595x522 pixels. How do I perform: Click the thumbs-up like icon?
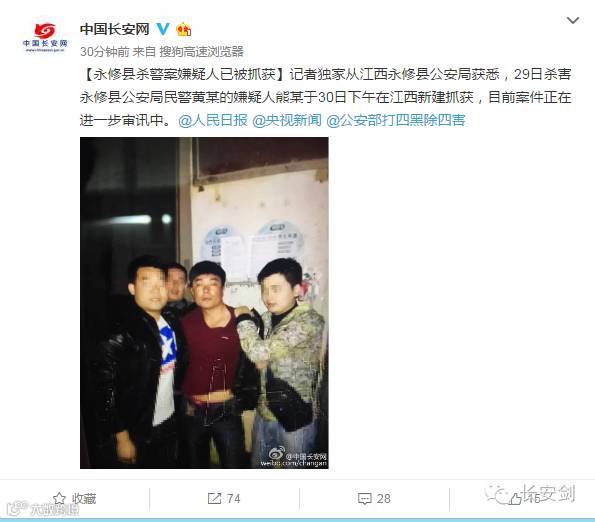click(515, 498)
